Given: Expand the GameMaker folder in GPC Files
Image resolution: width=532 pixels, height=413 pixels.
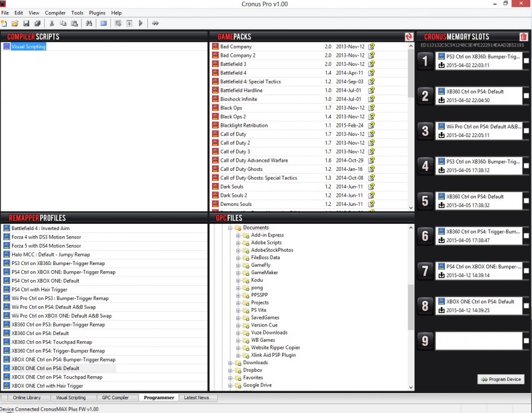Looking at the screenshot, I should tap(238, 272).
